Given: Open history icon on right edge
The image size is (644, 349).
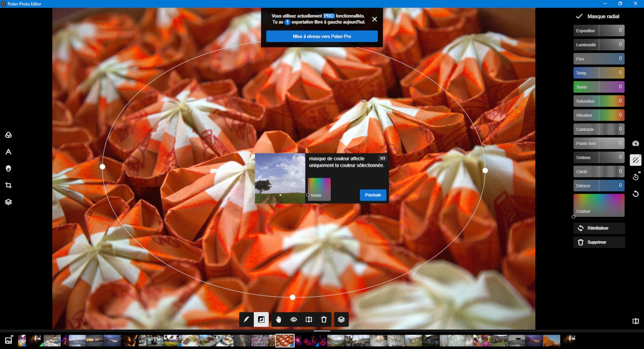Looking at the screenshot, I should pos(636,177).
